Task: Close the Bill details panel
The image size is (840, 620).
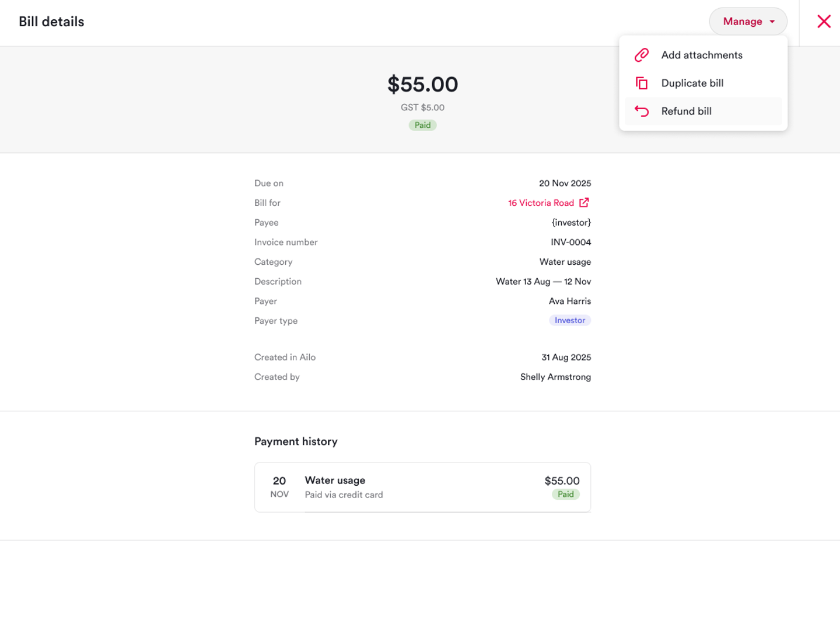Action: point(824,22)
